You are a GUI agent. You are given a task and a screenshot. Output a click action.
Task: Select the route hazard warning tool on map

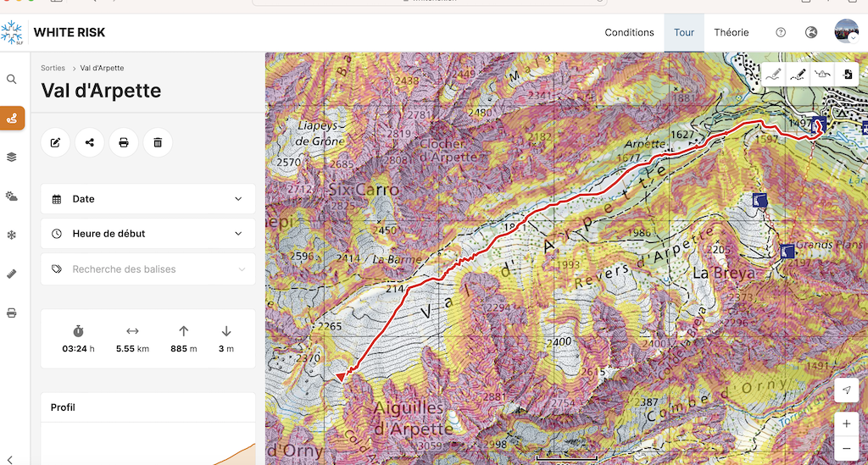click(x=823, y=75)
